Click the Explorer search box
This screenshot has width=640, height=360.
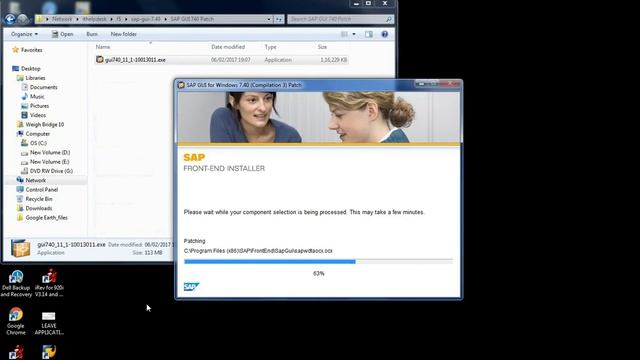coord(341,19)
